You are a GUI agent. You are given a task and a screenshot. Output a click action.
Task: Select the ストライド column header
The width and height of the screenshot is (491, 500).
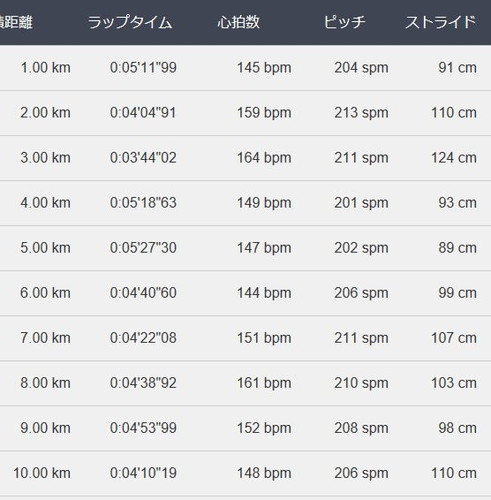(x=441, y=23)
